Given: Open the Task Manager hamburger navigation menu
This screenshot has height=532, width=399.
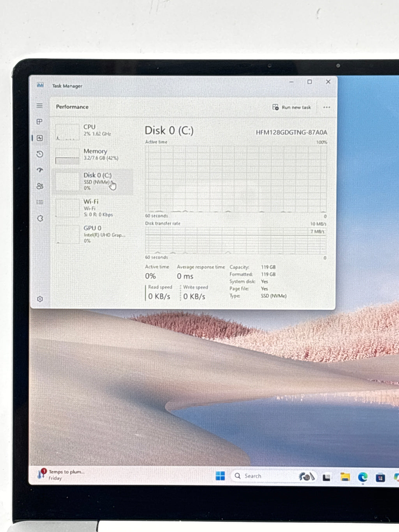Looking at the screenshot, I should pos(40,106).
